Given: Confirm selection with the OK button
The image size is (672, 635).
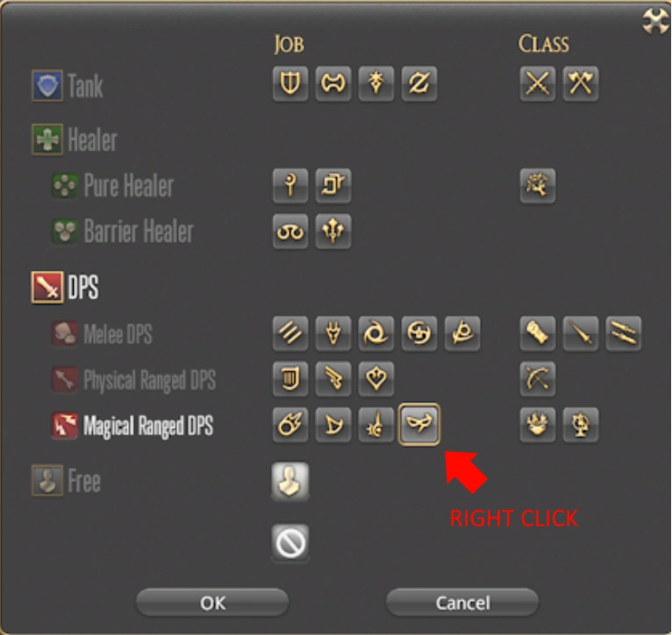Looking at the screenshot, I should 212,603.
